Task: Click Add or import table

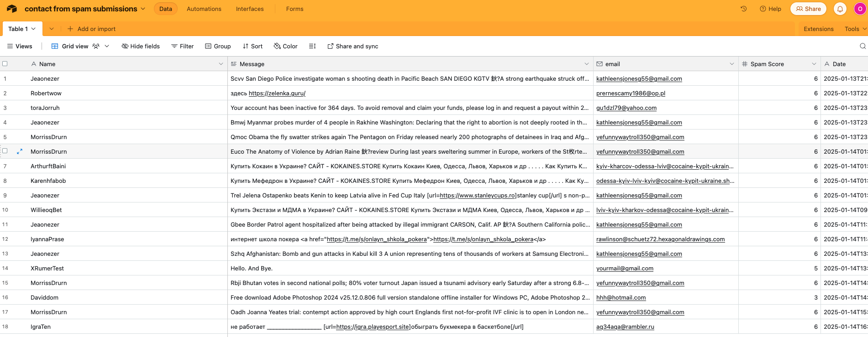Action: pos(91,29)
